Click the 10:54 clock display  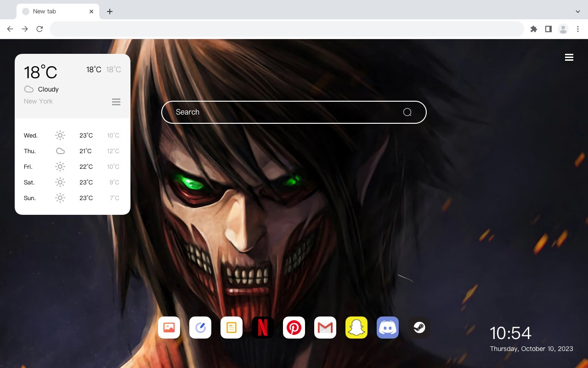510,333
